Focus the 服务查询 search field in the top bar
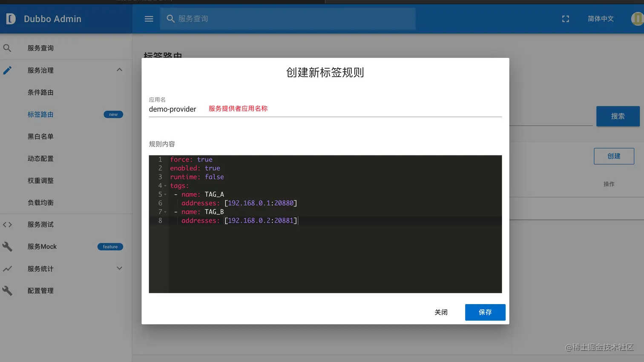 click(x=287, y=19)
